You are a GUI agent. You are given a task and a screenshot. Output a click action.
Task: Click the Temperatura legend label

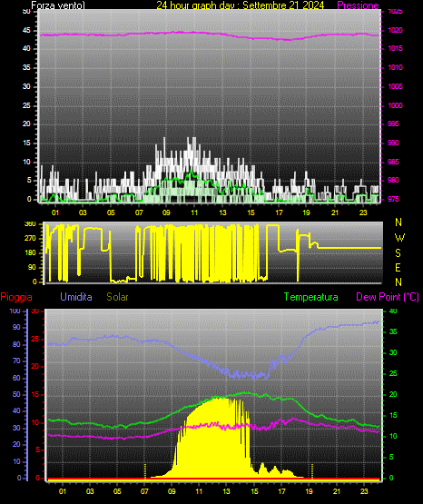(311, 297)
